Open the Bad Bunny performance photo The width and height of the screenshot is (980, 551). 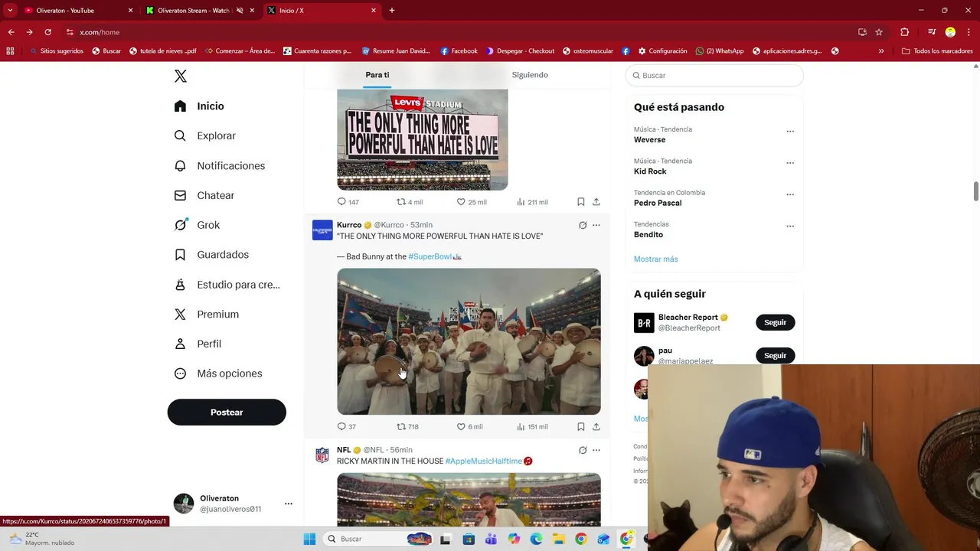coord(469,341)
